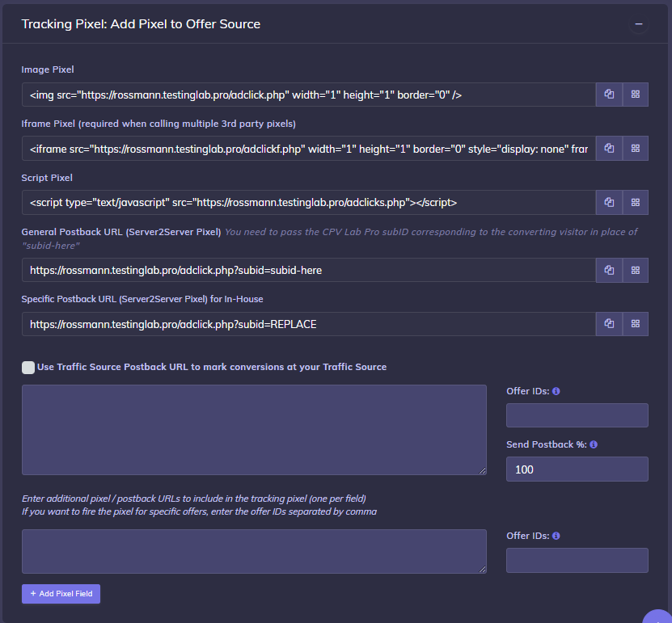The image size is (672, 623).
Task: Focus the additional pixel URL textarea
Action: pyautogui.click(x=254, y=552)
